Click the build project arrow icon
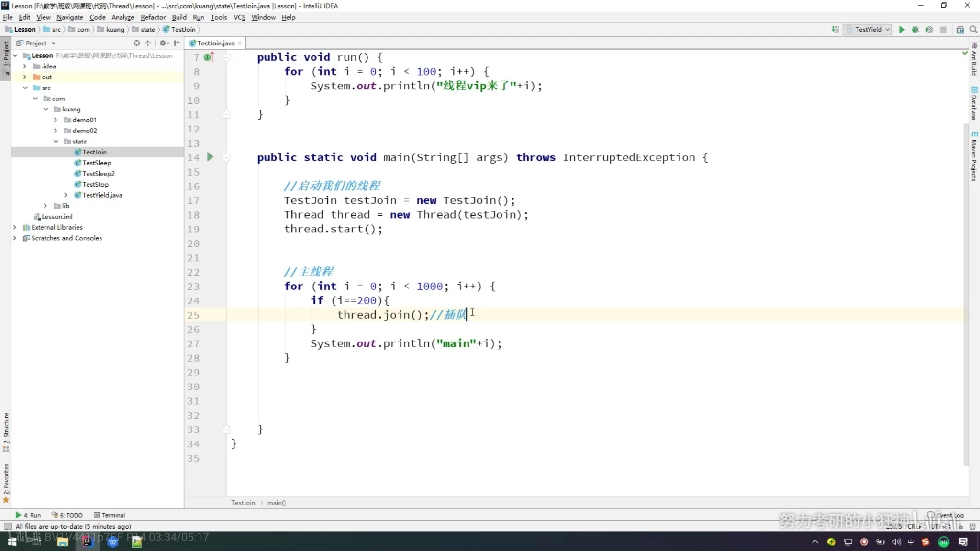The image size is (980, 551). [x=835, y=30]
